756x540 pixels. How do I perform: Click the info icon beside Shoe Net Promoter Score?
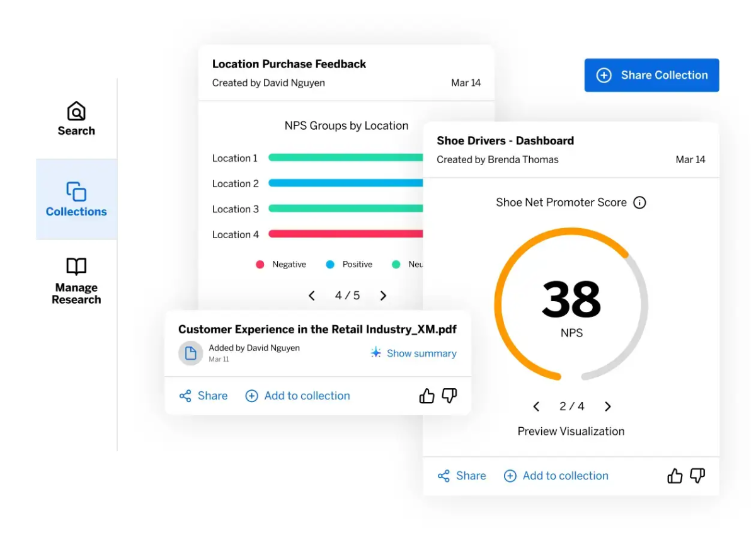click(640, 202)
